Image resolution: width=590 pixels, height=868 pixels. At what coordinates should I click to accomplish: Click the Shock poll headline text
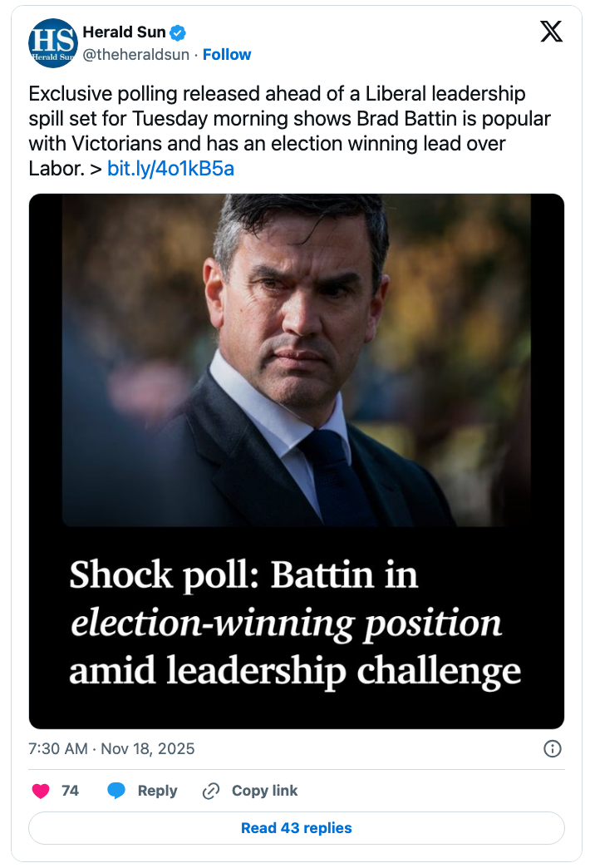(243, 575)
